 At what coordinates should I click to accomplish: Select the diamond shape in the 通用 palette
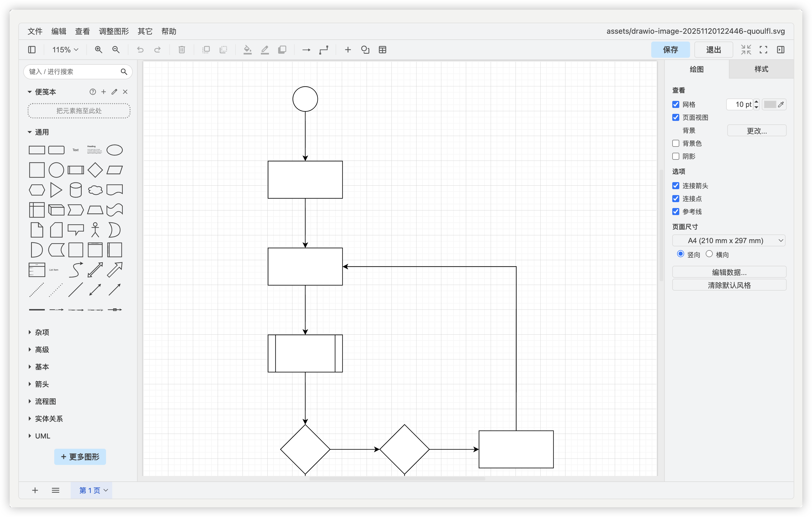tap(95, 170)
